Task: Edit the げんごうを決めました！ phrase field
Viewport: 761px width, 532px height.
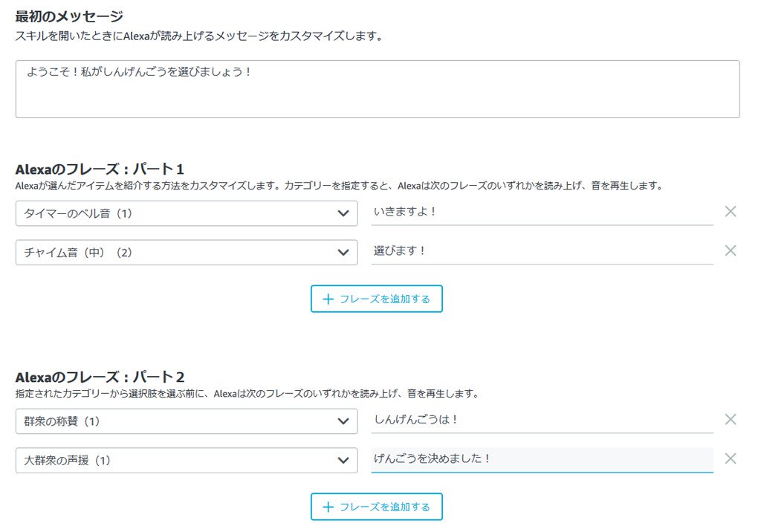Action: coord(542,460)
